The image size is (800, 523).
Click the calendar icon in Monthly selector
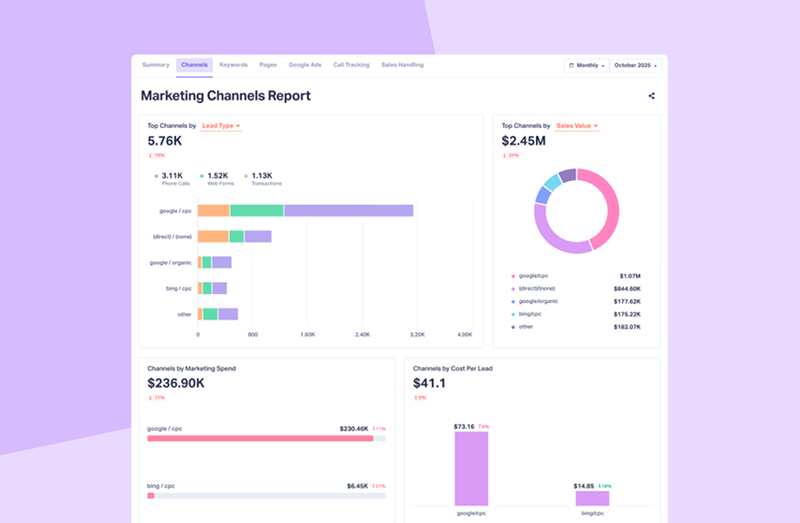click(571, 65)
